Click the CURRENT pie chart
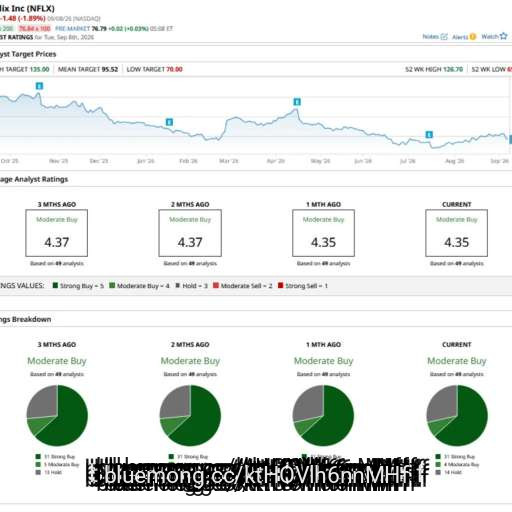The image size is (512, 512). [457, 415]
